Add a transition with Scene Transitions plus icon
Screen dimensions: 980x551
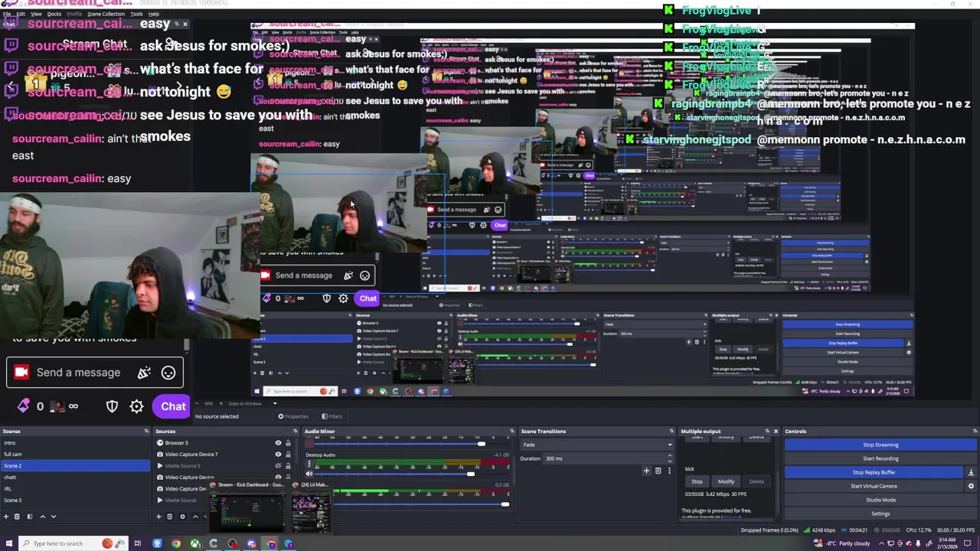pos(646,471)
